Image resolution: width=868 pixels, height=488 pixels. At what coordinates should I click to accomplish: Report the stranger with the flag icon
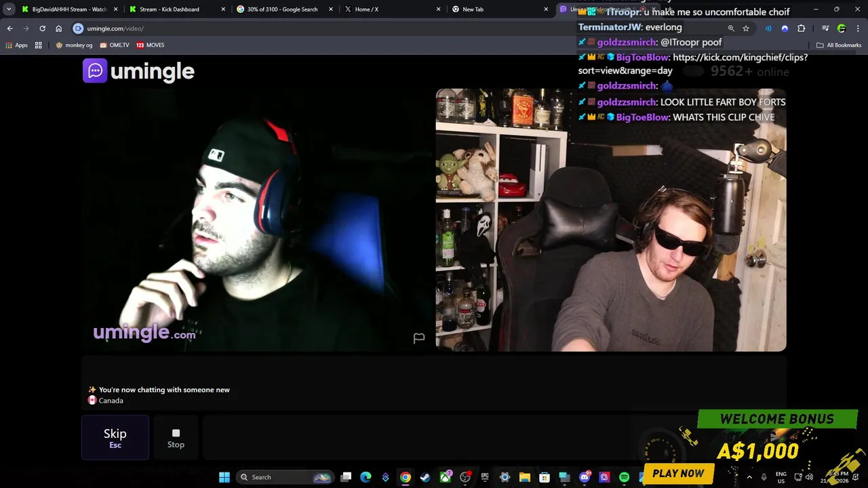[419, 338]
